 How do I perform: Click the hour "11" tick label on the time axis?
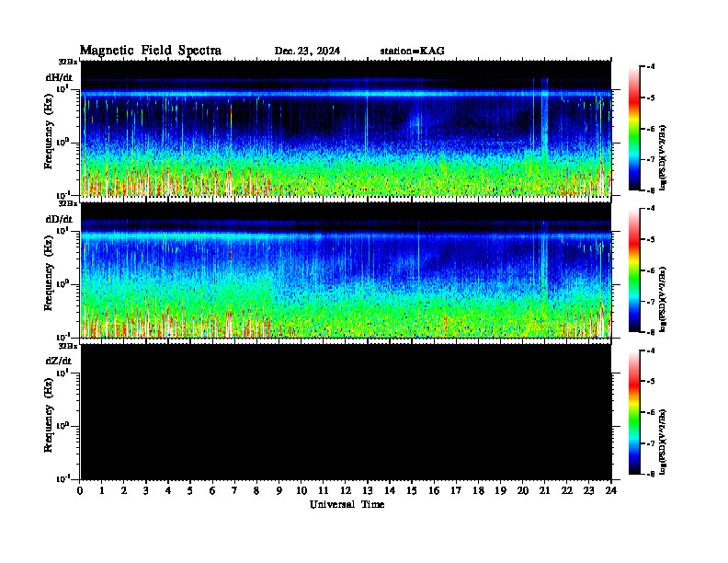[324, 490]
